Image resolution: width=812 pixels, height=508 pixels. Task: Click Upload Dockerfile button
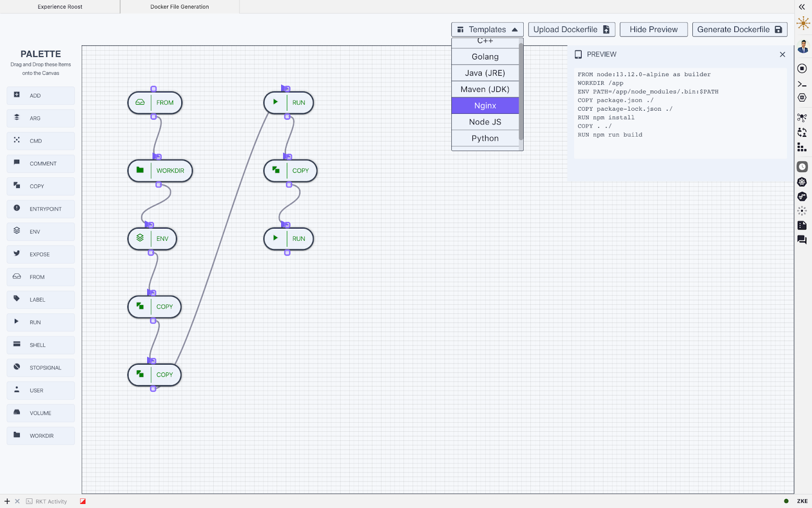(571, 29)
